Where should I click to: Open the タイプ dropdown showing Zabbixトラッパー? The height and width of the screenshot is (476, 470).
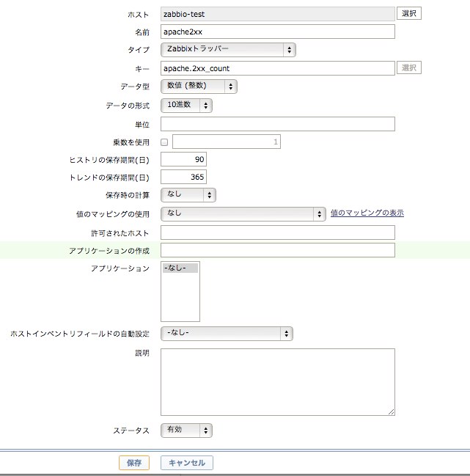pyautogui.click(x=228, y=49)
